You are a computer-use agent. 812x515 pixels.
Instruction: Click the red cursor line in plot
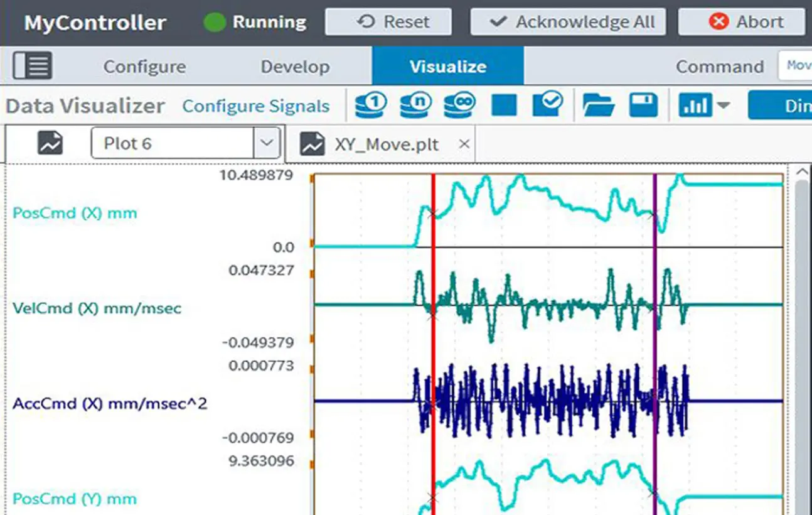433,352
